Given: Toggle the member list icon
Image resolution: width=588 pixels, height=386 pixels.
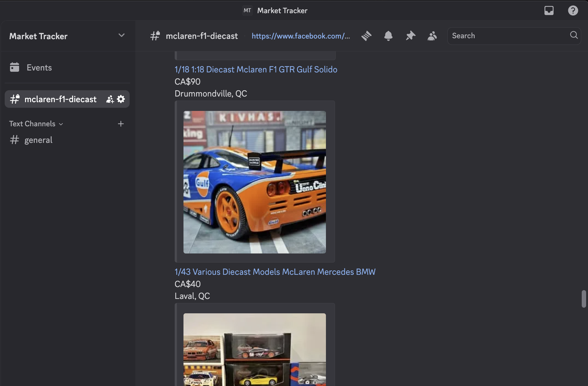Looking at the screenshot, I should (432, 36).
